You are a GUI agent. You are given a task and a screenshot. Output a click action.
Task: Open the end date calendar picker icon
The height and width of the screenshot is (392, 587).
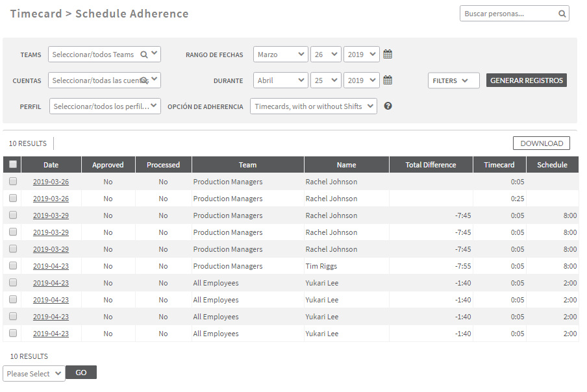coord(388,80)
